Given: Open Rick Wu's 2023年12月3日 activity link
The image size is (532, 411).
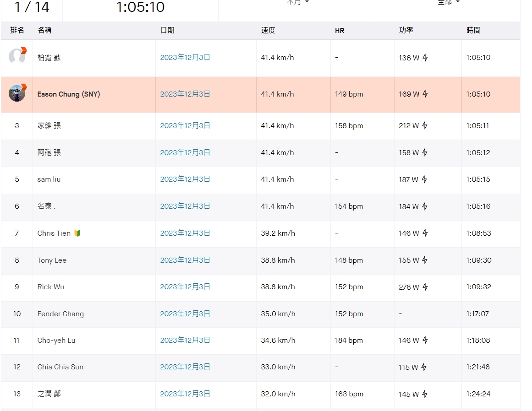Looking at the screenshot, I should coord(185,287).
